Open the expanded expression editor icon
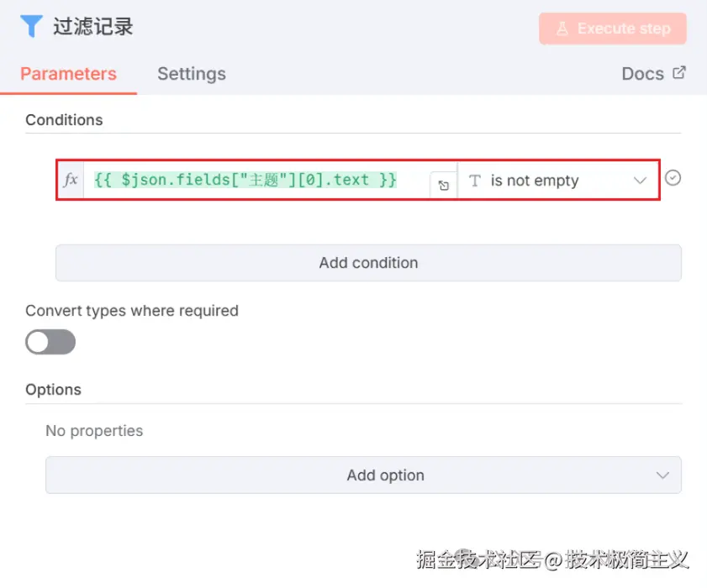707x588 pixels. tap(443, 185)
